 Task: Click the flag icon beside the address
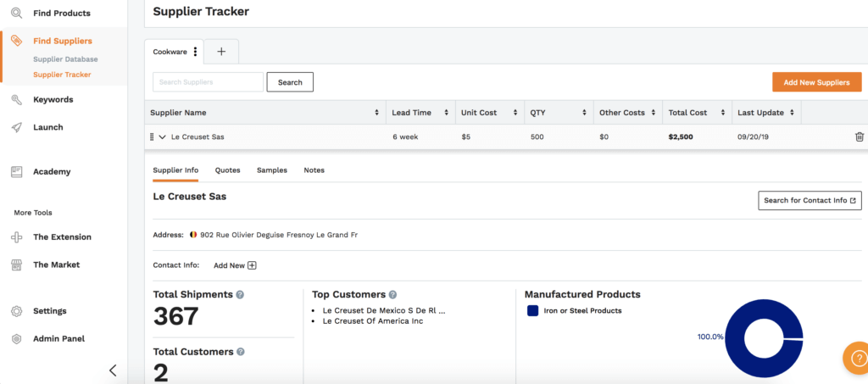(x=193, y=235)
